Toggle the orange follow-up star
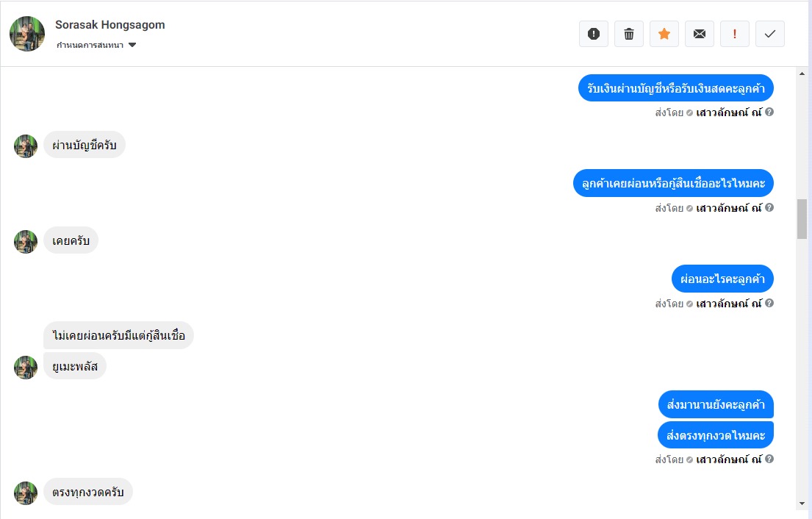The width and height of the screenshot is (812, 519). pyautogui.click(x=664, y=35)
